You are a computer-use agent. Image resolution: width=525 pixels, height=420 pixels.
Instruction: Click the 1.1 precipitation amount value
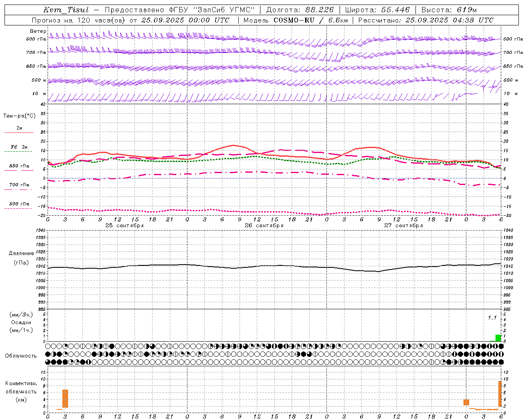[x=492, y=317]
